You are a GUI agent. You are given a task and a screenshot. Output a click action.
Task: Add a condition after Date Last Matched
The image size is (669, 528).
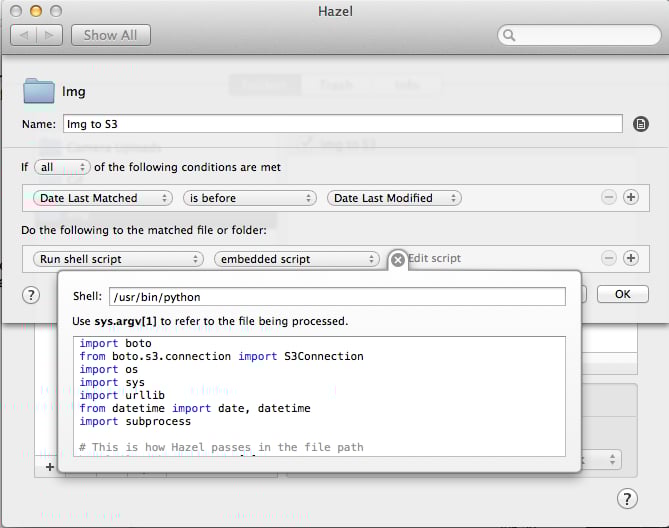pos(631,197)
